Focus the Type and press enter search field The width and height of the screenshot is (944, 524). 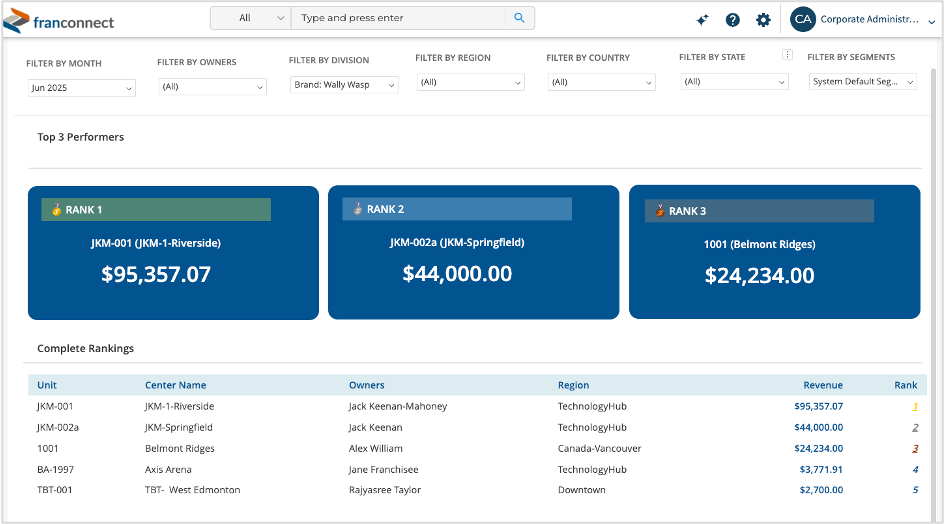coord(400,18)
